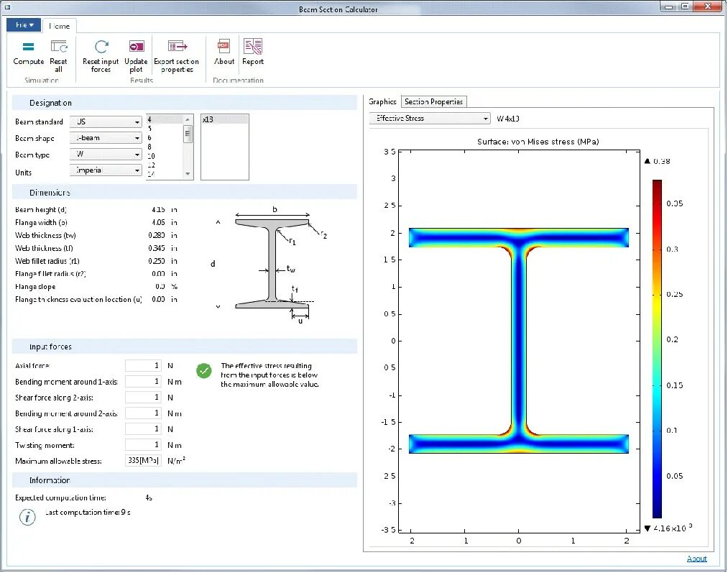Click the Twisting moment input field
Viewport: 728px width, 573px height.
[143, 444]
